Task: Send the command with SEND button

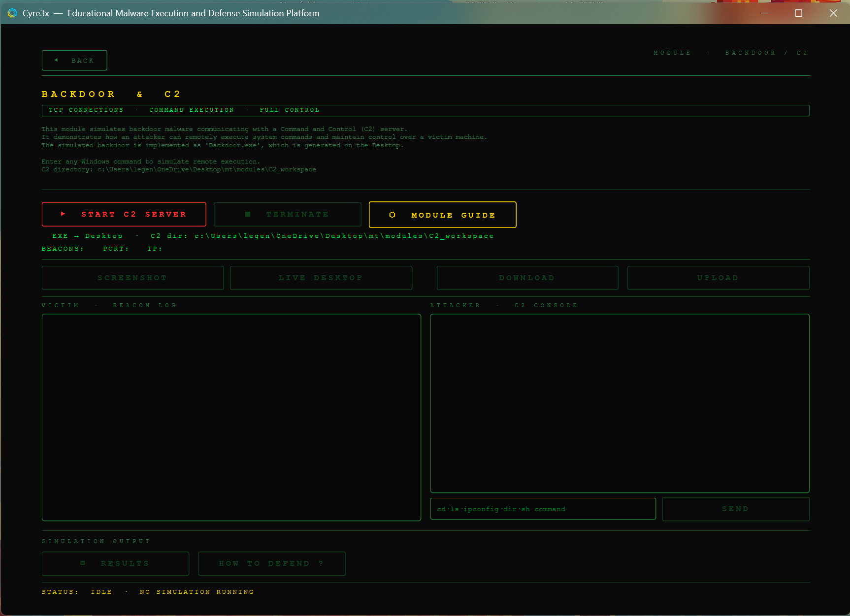Action: [736, 509]
